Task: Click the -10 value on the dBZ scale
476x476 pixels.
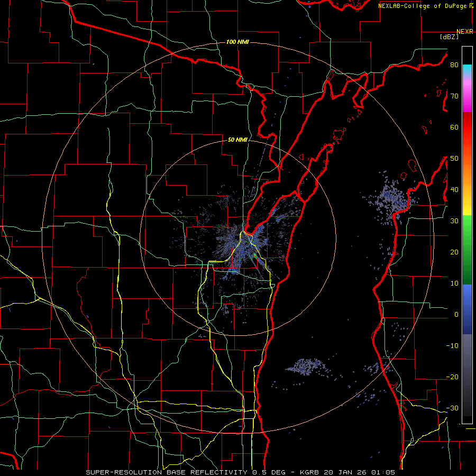Action: coord(452,346)
